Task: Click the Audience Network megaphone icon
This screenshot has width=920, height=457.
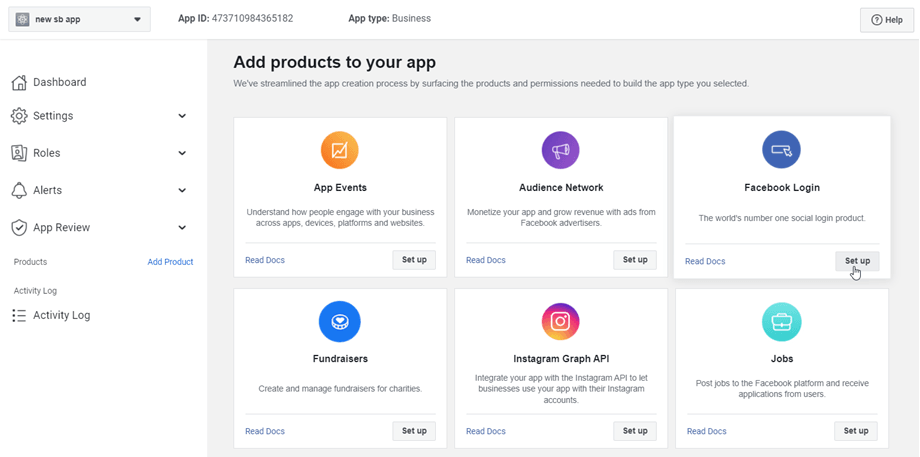Action: pos(561,151)
